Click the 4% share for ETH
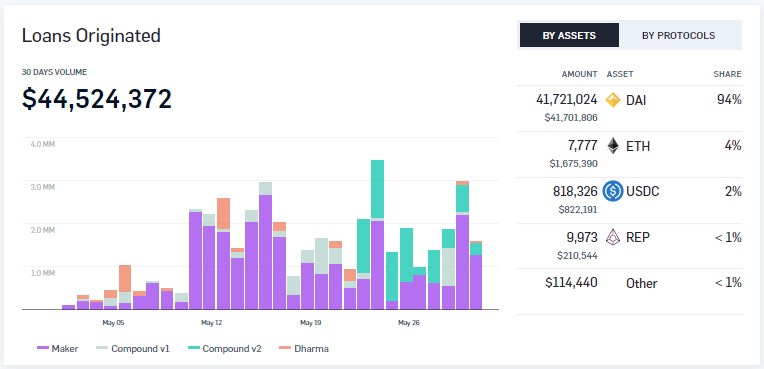 (733, 145)
